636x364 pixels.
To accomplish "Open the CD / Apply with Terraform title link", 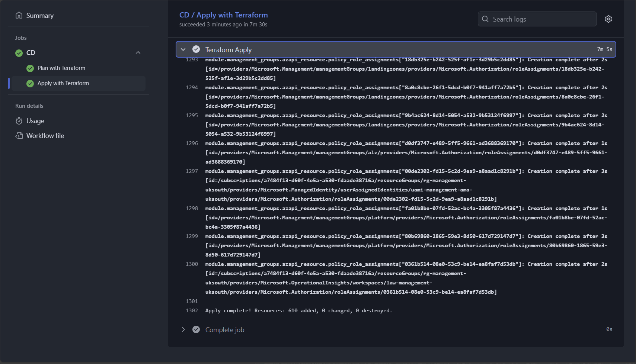I will [x=223, y=15].
